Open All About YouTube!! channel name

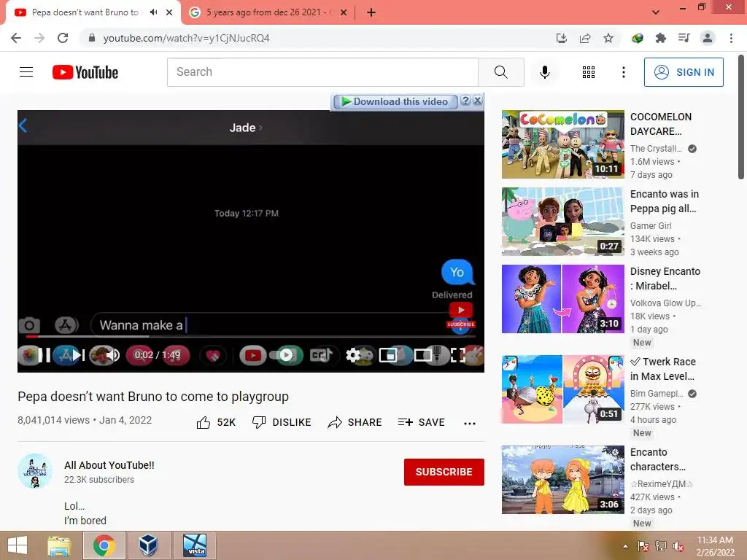click(x=109, y=465)
